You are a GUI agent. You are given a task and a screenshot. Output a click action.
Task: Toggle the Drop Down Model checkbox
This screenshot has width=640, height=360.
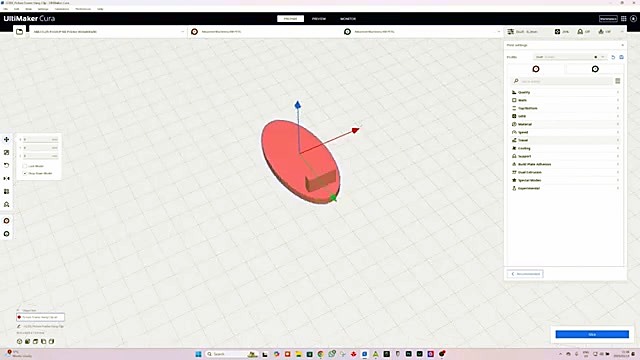tap(25, 173)
